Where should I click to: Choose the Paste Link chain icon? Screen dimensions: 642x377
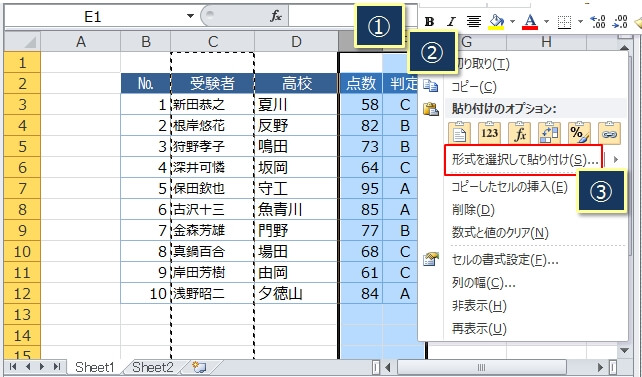point(609,133)
